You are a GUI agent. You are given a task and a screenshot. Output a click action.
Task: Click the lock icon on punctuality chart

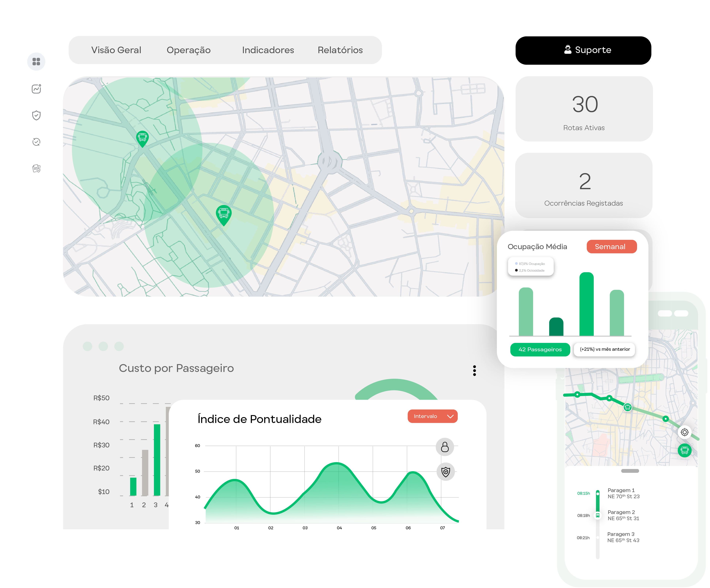(445, 447)
